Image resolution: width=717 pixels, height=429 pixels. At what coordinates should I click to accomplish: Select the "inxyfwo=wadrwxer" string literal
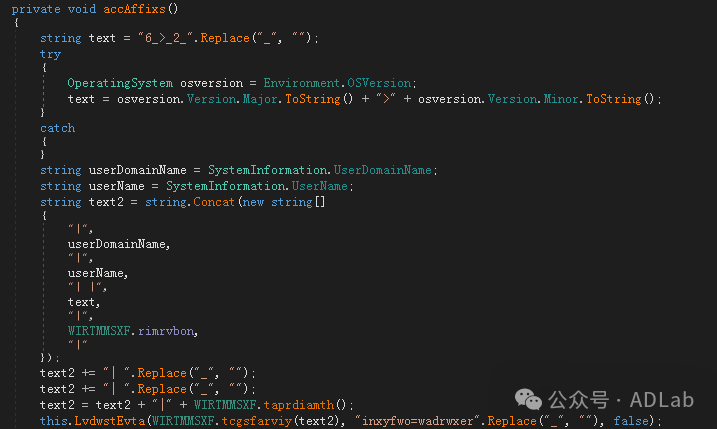point(417,421)
